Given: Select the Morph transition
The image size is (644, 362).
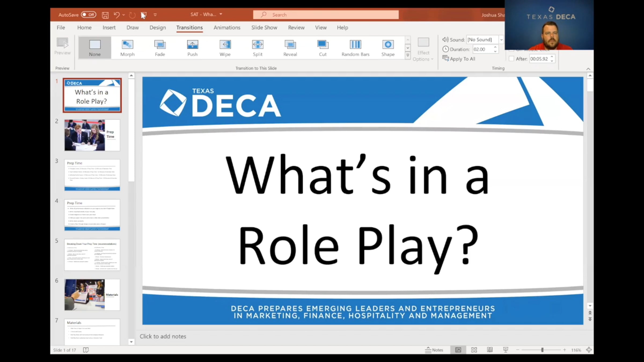Looking at the screenshot, I should pos(127,48).
